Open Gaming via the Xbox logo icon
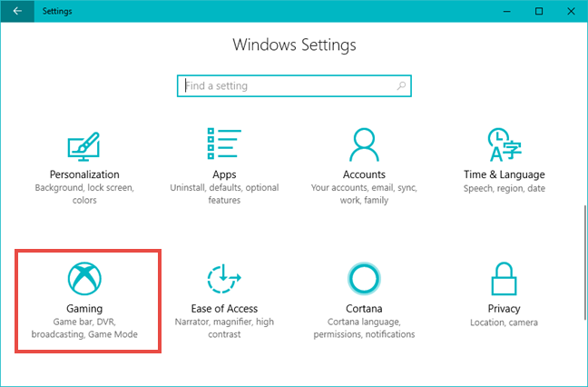 coord(84,278)
